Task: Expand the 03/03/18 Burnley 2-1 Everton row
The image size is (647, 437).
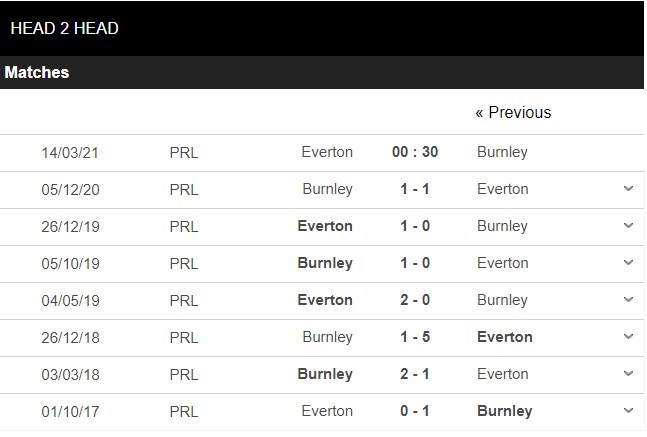Action: (628, 374)
